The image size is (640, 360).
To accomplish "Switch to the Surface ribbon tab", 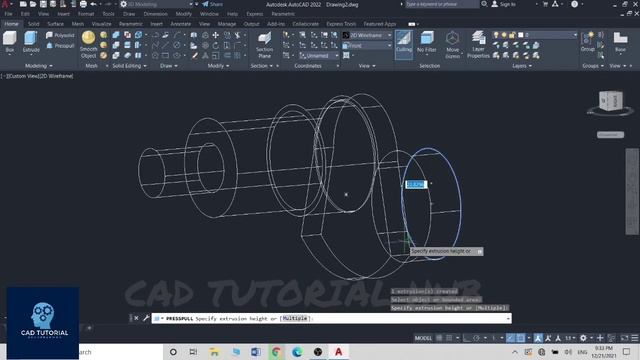I will tap(56, 24).
